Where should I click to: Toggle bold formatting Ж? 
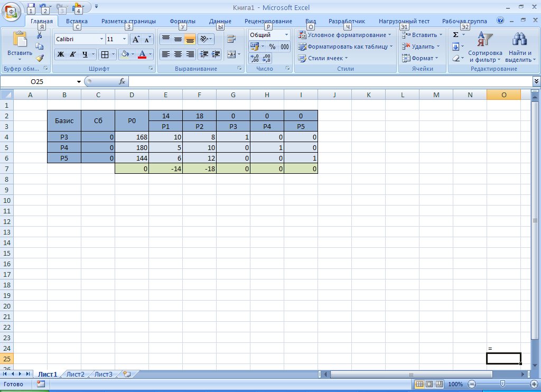[60, 54]
